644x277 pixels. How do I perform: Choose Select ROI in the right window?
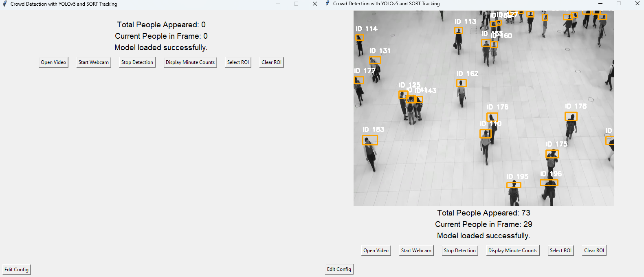[560, 251]
